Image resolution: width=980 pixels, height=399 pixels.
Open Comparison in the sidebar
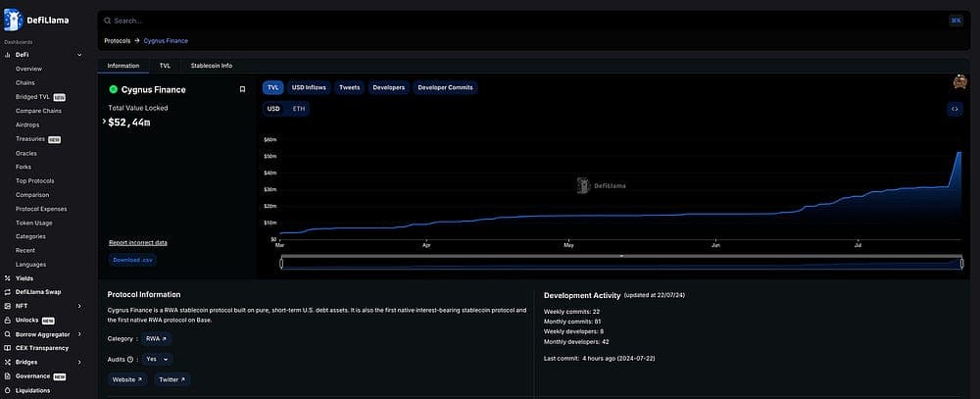(x=32, y=195)
